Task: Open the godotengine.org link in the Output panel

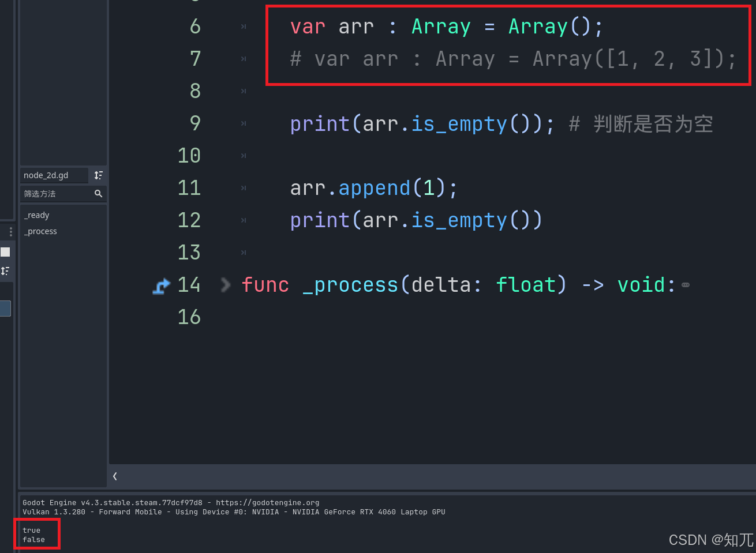Action: coord(268,502)
